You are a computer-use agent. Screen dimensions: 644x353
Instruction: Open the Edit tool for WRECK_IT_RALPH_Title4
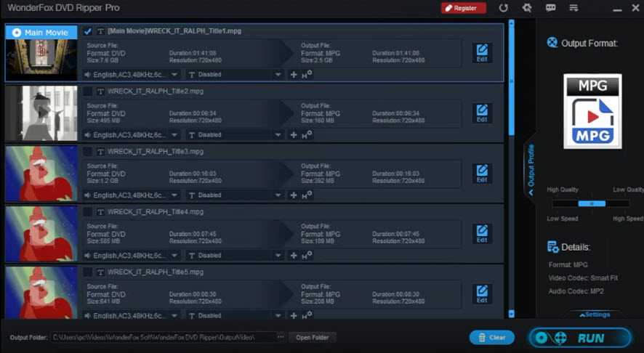tap(482, 234)
